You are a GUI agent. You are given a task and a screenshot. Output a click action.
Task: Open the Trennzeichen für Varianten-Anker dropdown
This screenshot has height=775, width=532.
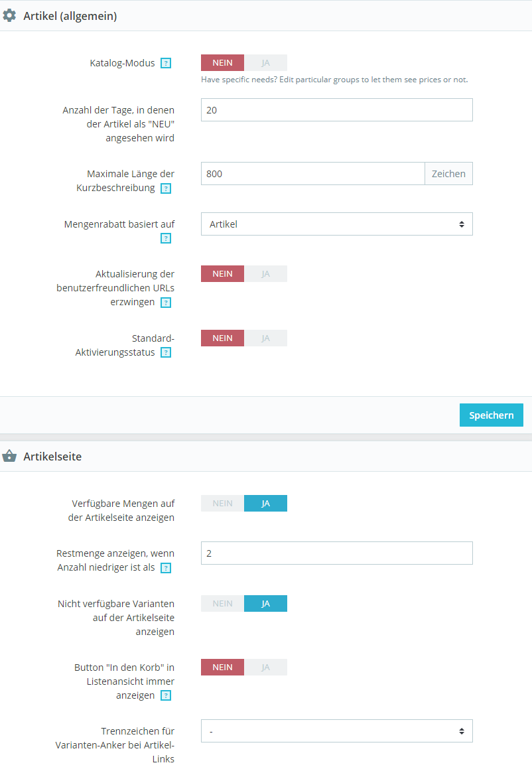[x=337, y=731]
